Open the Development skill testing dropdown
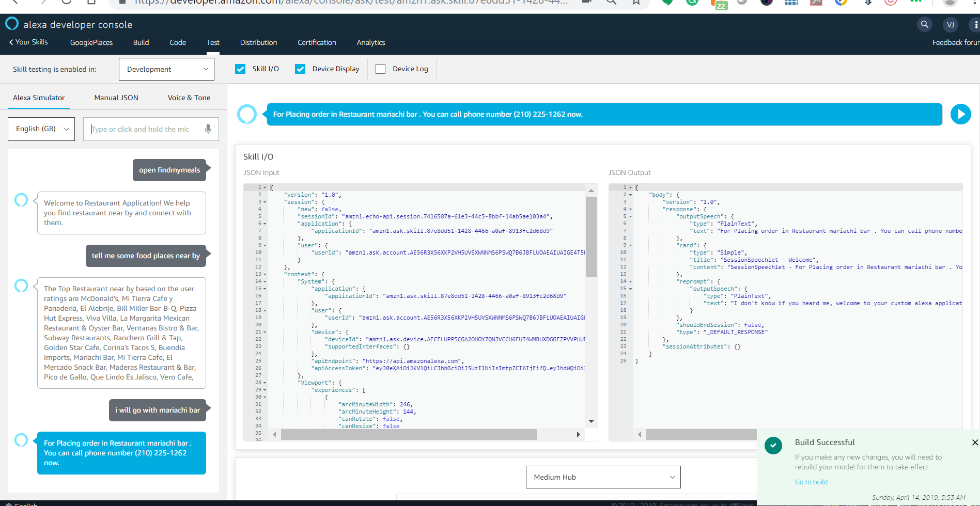980x506 pixels. [x=166, y=69]
